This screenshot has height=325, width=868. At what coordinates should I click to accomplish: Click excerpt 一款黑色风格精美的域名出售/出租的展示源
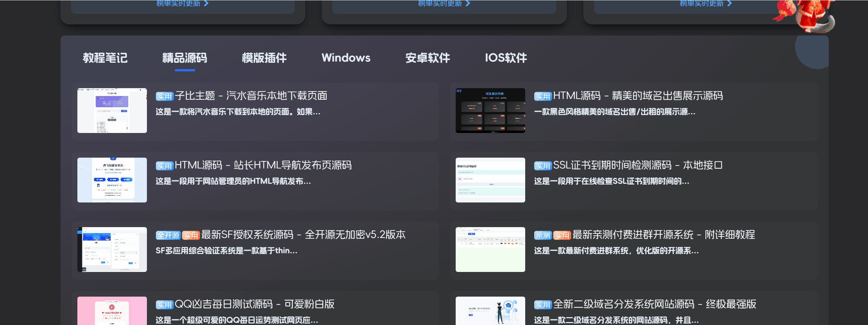[615, 112]
